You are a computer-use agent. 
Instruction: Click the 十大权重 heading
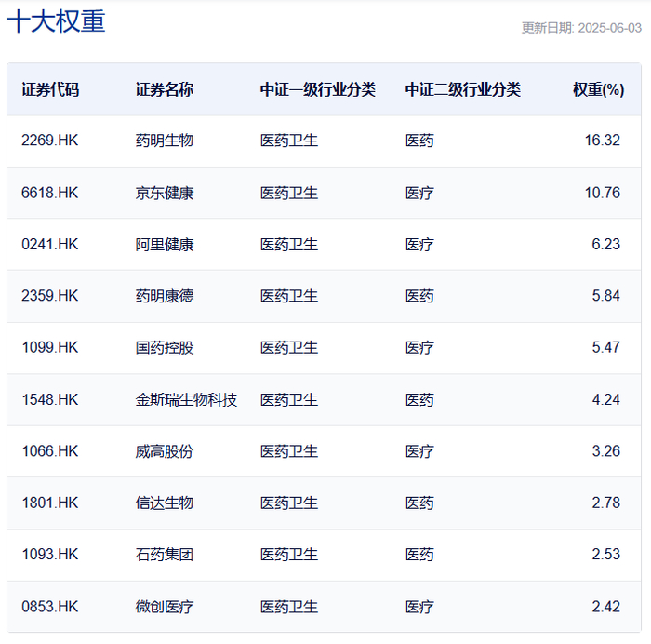[x=56, y=21]
